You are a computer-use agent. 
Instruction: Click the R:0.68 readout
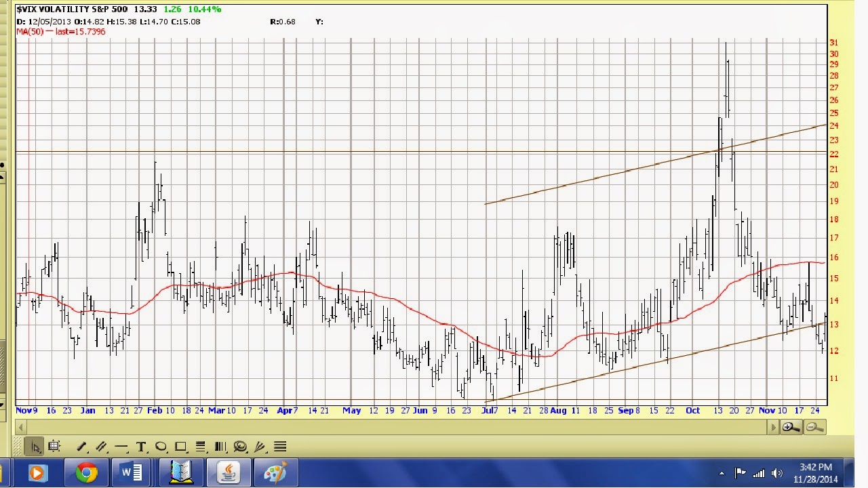283,22
